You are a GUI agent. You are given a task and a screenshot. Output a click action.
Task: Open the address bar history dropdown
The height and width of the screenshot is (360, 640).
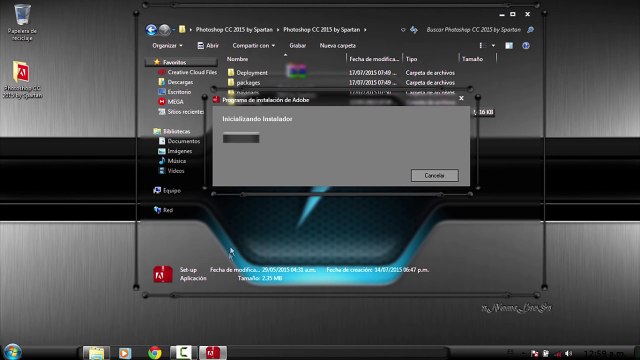pyautogui.click(x=403, y=30)
